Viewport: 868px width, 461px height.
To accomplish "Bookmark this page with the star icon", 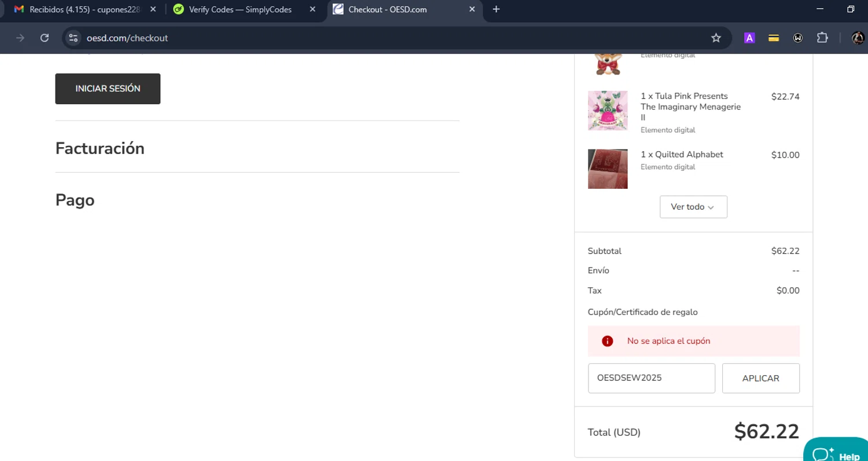I will (x=716, y=38).
